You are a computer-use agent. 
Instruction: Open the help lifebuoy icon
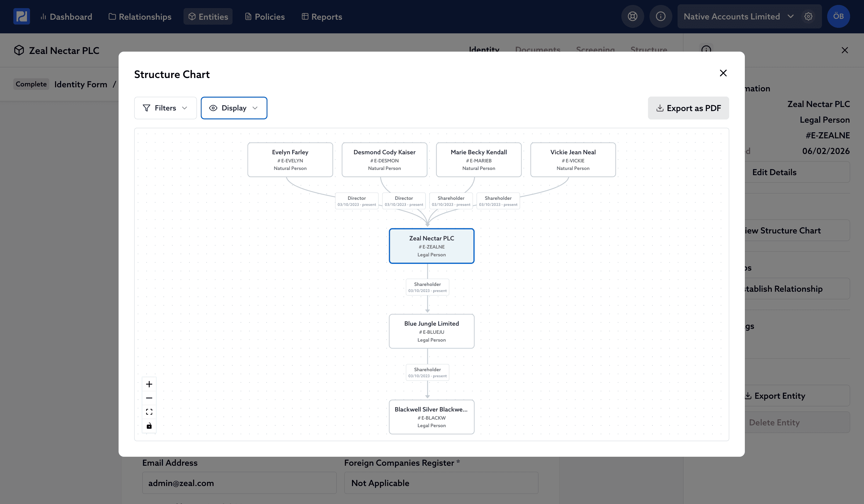[x=632, y=17]
